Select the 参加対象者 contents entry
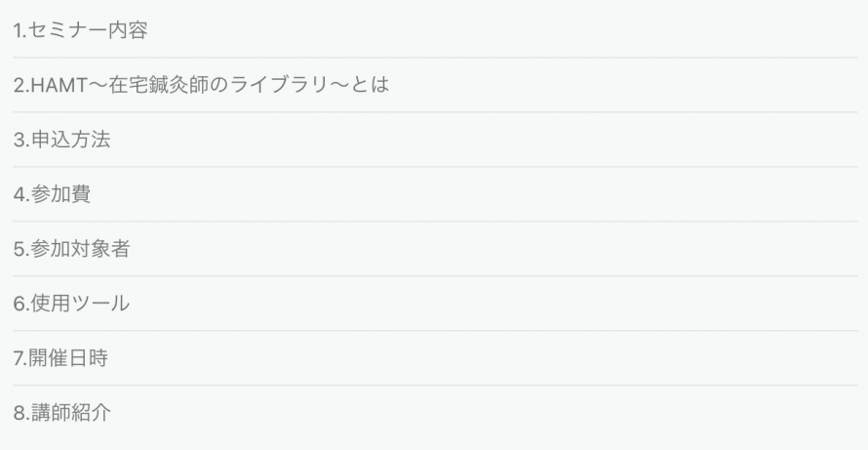 tap(71, 249)
